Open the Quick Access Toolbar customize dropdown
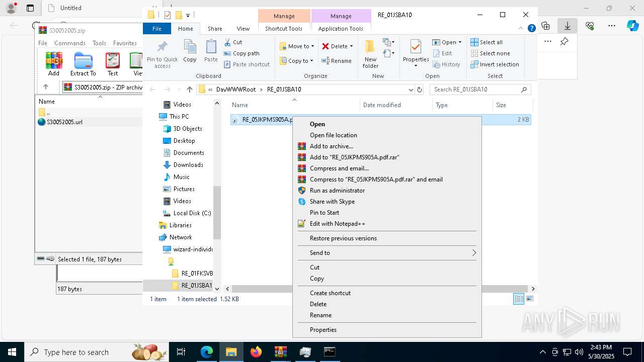Viewport: 644px width, 362px height. tap(188, 15)
